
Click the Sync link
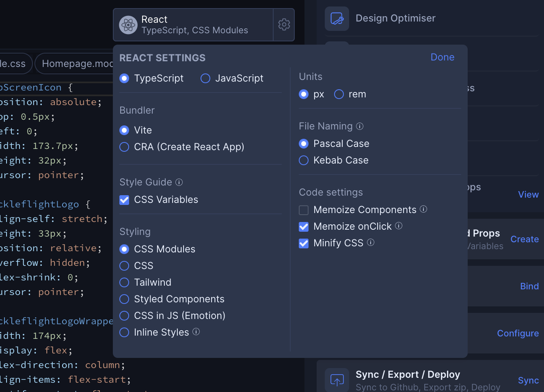pos(528,380)
